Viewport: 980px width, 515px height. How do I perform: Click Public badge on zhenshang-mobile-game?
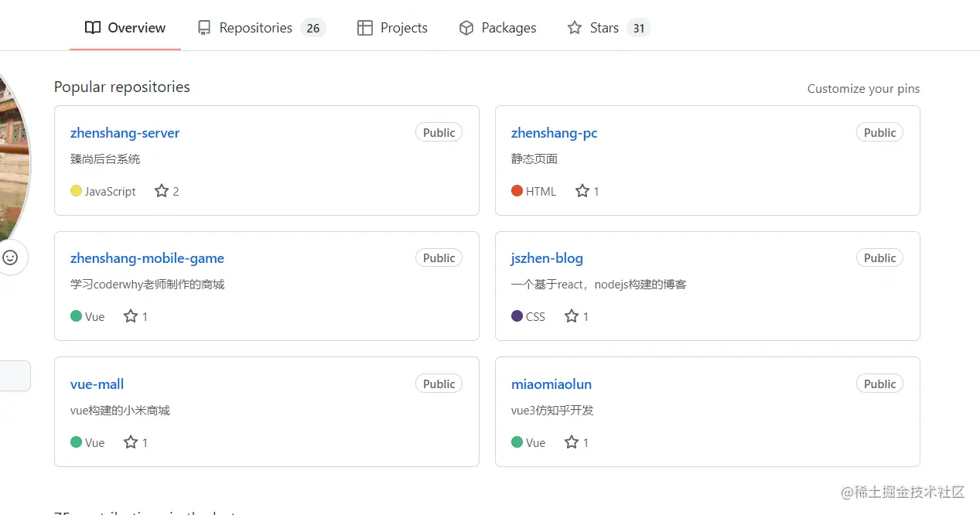(439, 257)
